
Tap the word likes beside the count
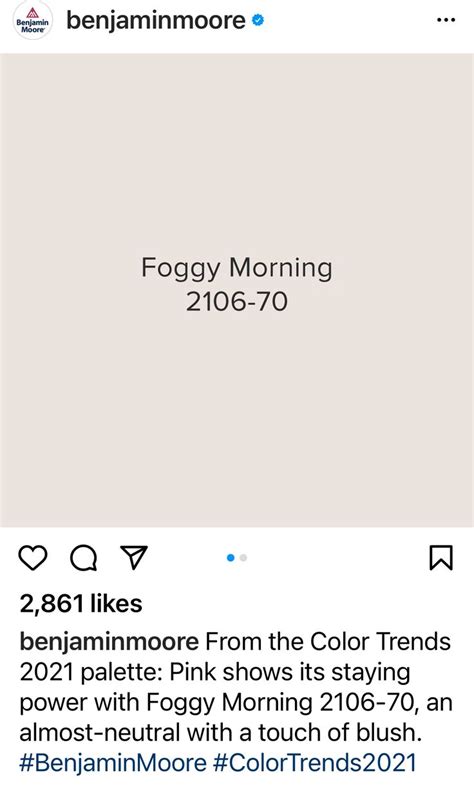point(117,604)
